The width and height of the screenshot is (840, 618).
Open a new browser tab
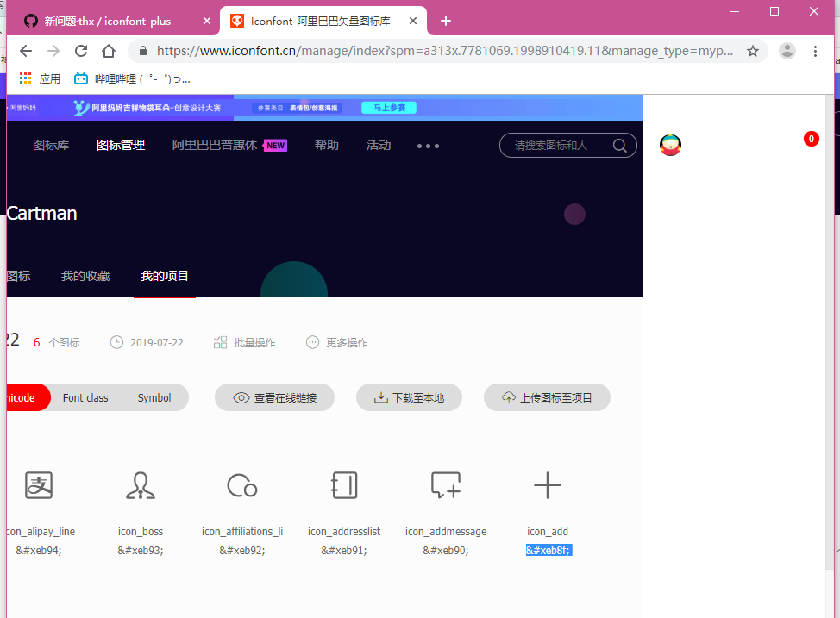pos(446,21)
